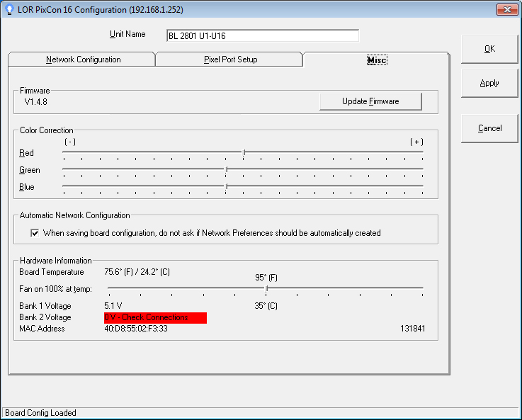522x420 pixels.
Task: Click inside the Unit Name text field
Action: pyautogui.click(x=262, y=36)
